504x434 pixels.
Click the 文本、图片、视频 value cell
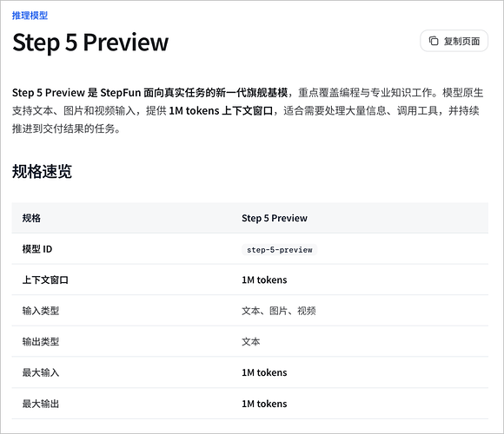[x=279, y=311]
